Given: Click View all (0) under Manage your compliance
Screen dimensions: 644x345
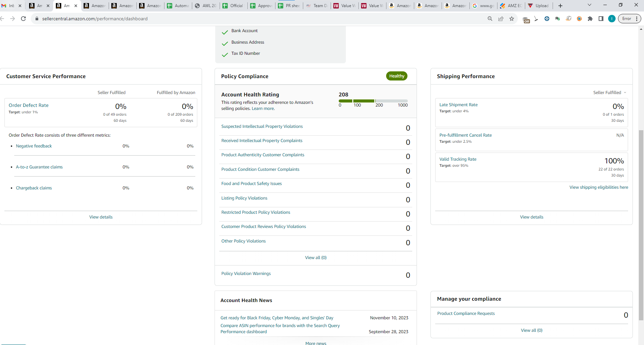Looking at the screenshot, I should click(x=532, y=330).
